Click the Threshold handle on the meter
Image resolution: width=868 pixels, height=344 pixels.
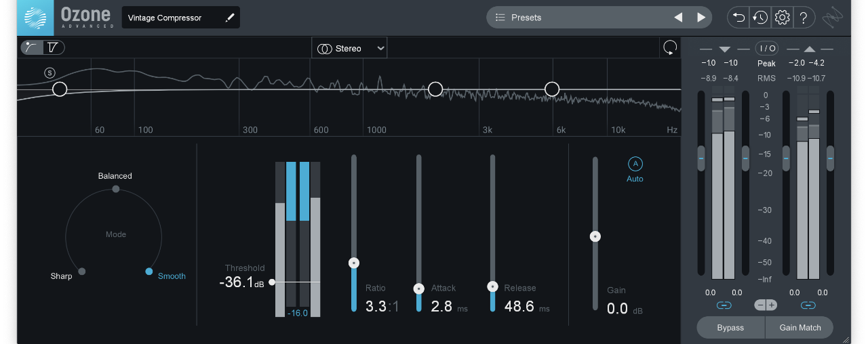tap(272, 282)
